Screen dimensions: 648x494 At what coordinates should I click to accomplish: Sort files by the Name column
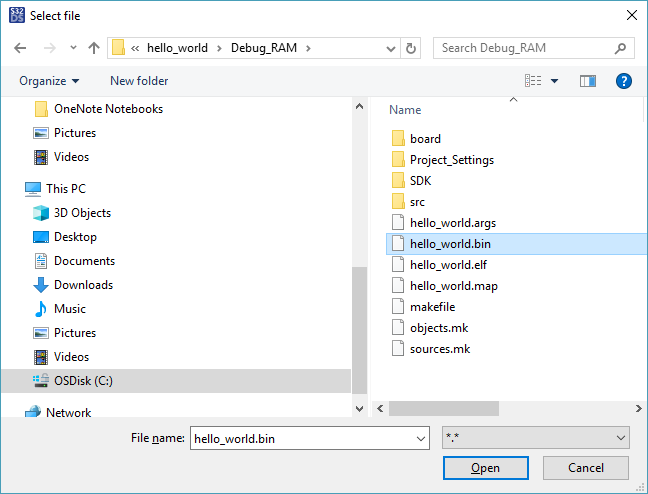[405, 110]
